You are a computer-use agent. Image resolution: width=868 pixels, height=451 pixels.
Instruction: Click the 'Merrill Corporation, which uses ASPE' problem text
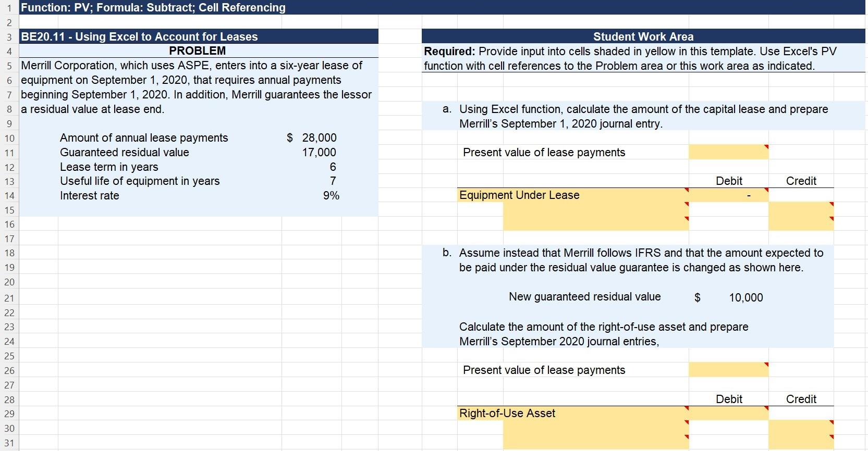[116, 65]
